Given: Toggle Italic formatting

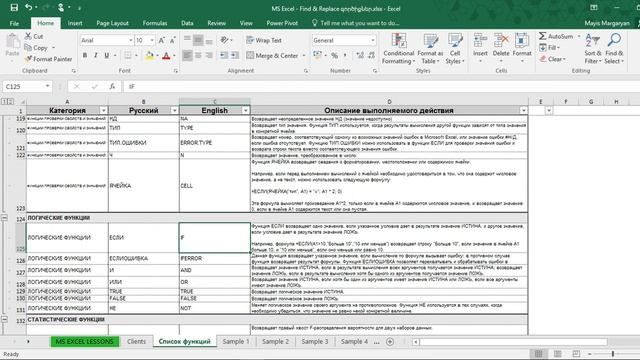Looking at the screenshot, I should [96, 55].
